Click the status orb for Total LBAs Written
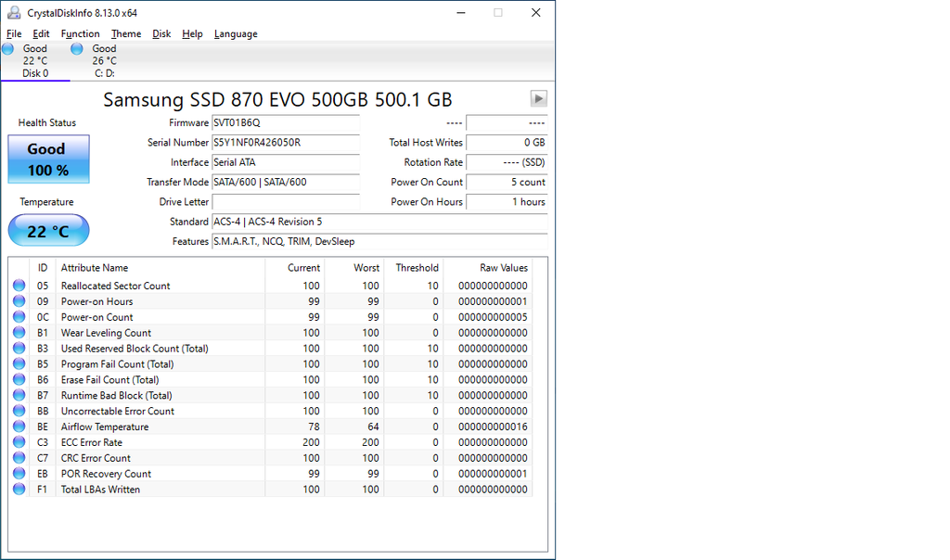The image size is (950, 560). click(19, 490)
